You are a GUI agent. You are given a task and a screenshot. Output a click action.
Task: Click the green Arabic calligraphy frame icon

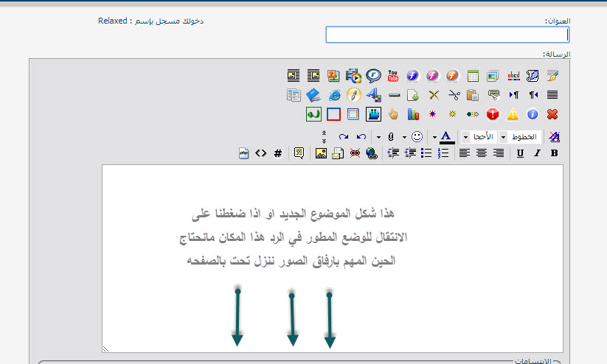[313, 114]
